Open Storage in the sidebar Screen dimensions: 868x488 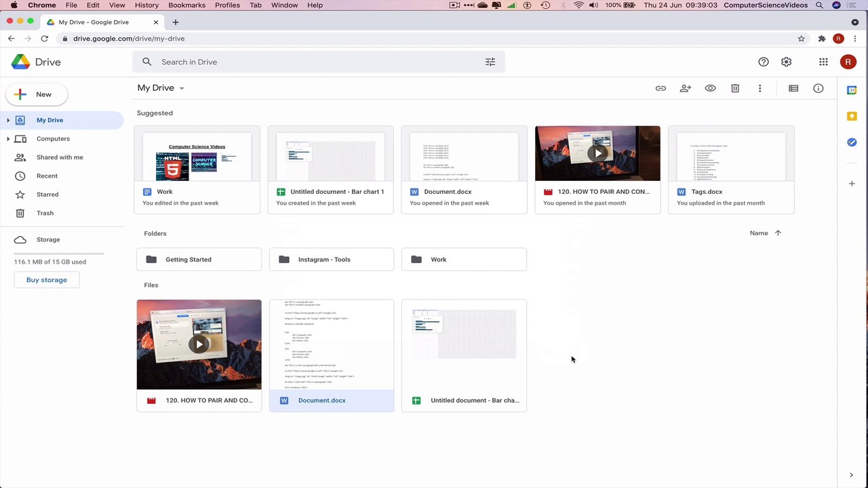48,240
